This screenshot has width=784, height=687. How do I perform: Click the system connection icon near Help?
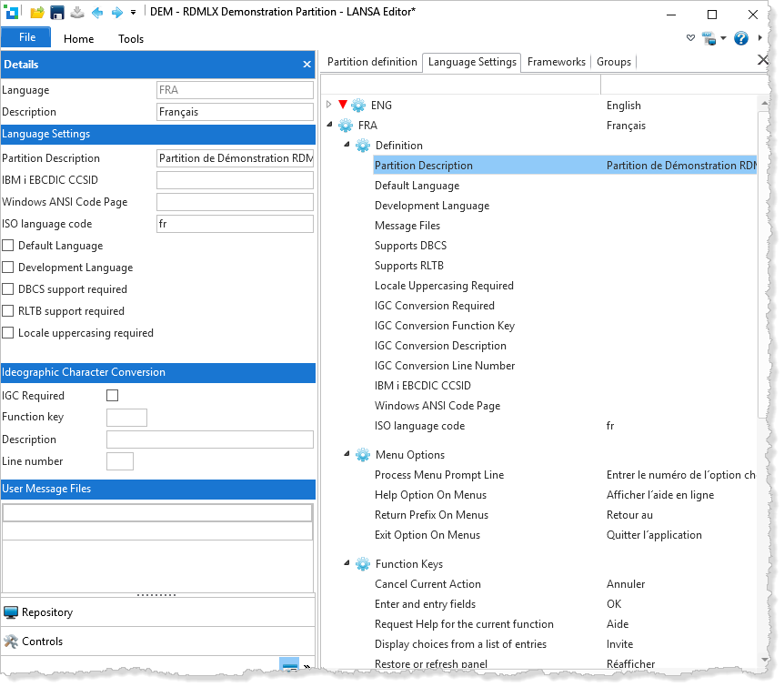pyautogui.click(x=709, y=38)
